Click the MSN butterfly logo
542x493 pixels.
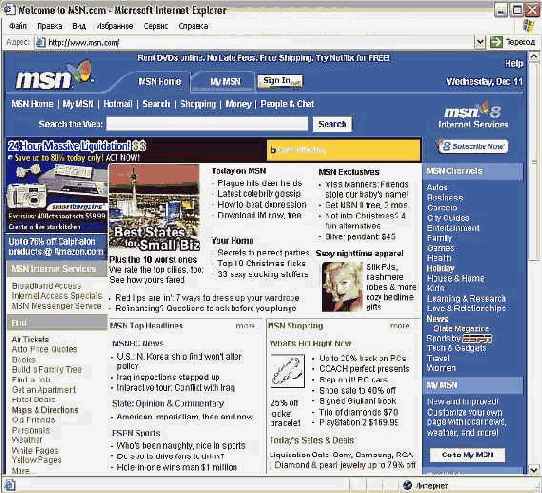[x=54, y=75]
